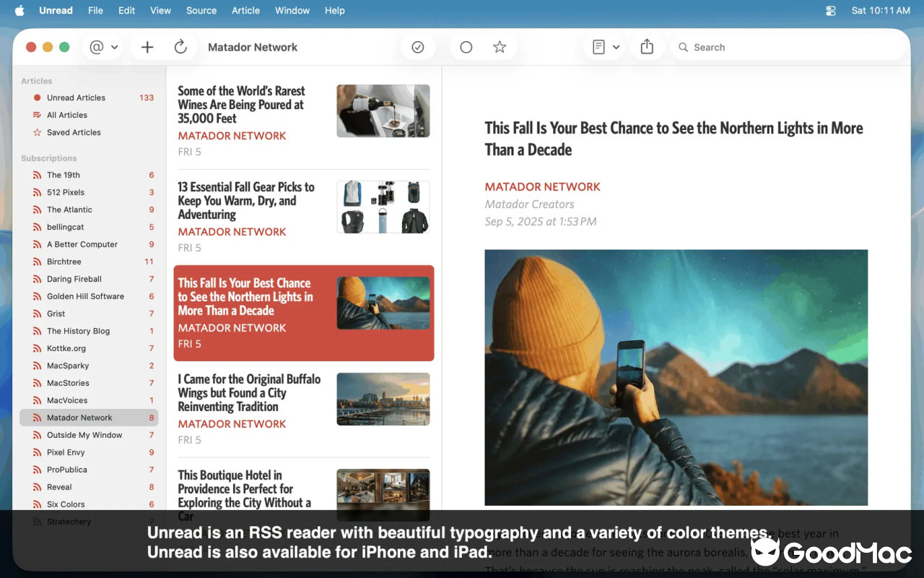Screen dimensions: 924x578
Task: Open the Window menu
Action: click(292, 10)
